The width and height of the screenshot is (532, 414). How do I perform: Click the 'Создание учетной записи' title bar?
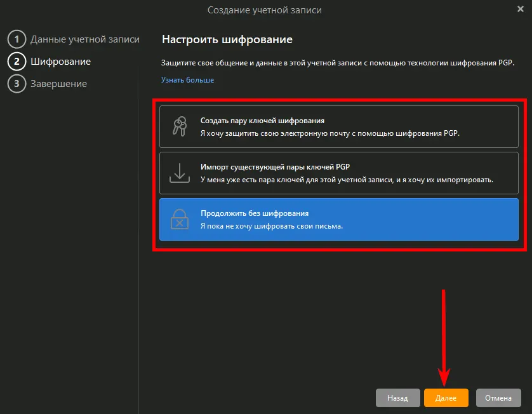(266, 10)
